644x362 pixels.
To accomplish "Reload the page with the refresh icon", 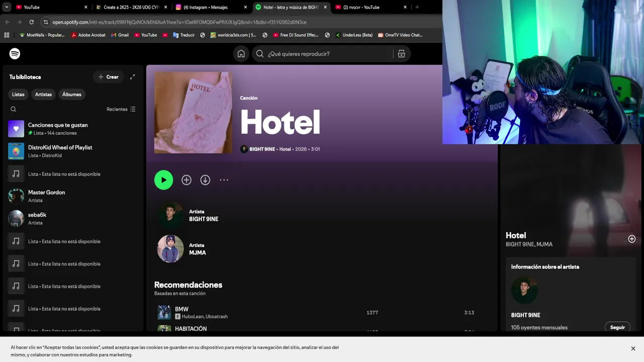I will point(31,22).
